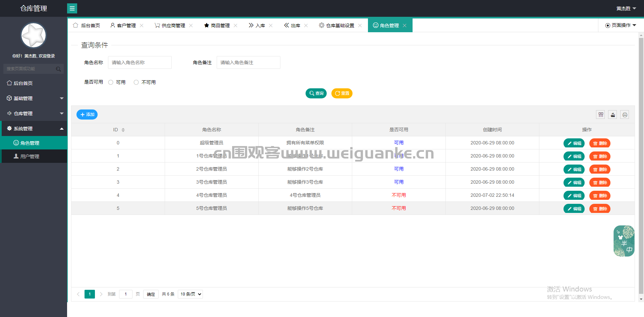Image resolution: width=644 pixels, height=317 pixels.
Task: Collapse the 系统管理 sidebar menu
Action: point(34,129)
